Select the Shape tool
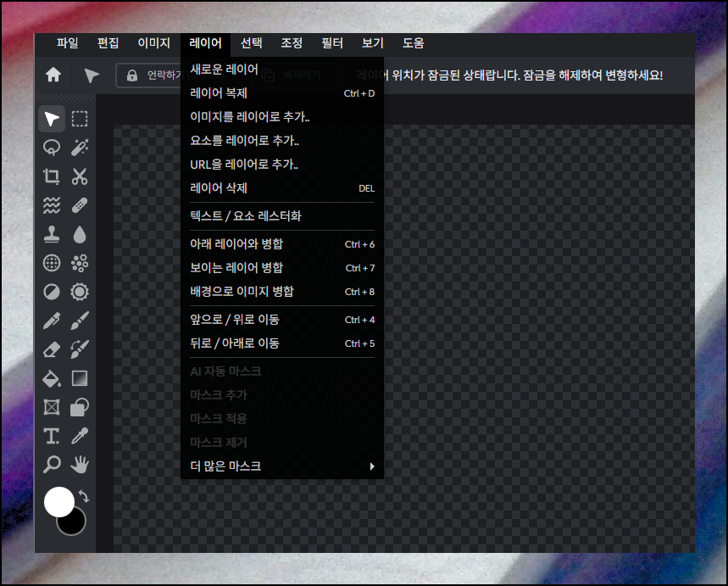The image size is (728, 586). click(80, 408)
